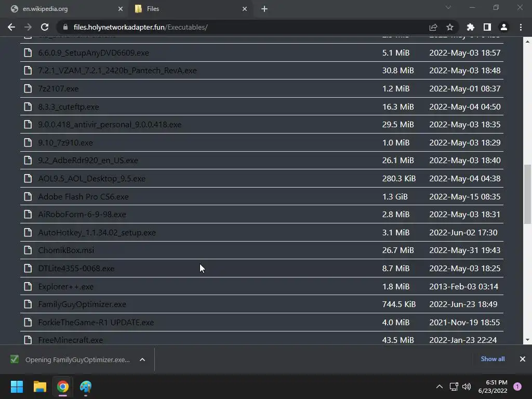Screen dimensions: 532x399
Task: Select the 744.5 KiB size value
Action: [x=398, y=304]
